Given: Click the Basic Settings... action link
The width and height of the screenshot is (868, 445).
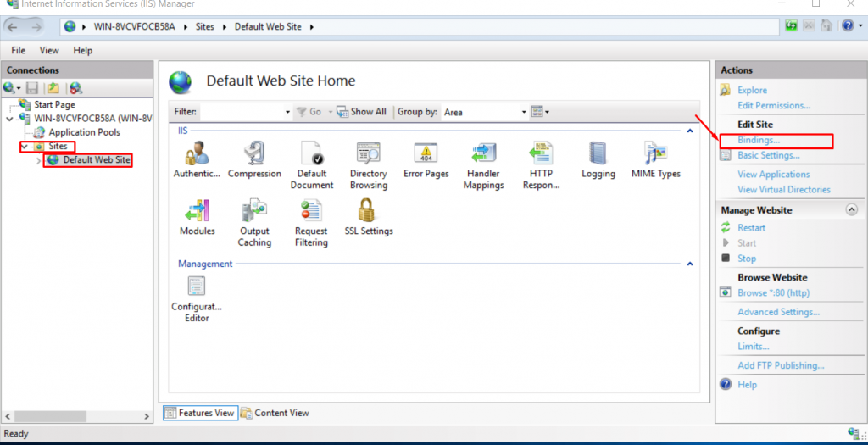Looking at the screenshot, I should coord(768,155).
